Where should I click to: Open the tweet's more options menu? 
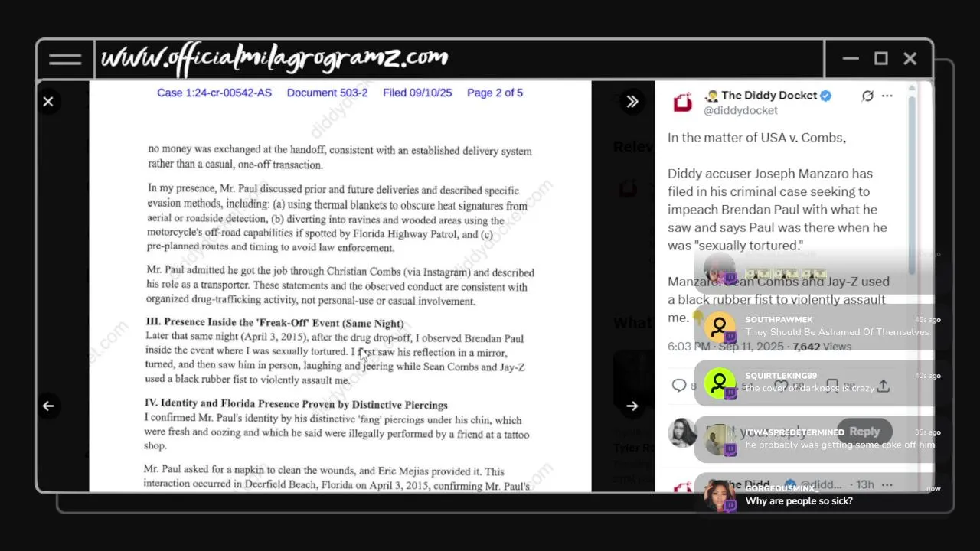(887, 96)
